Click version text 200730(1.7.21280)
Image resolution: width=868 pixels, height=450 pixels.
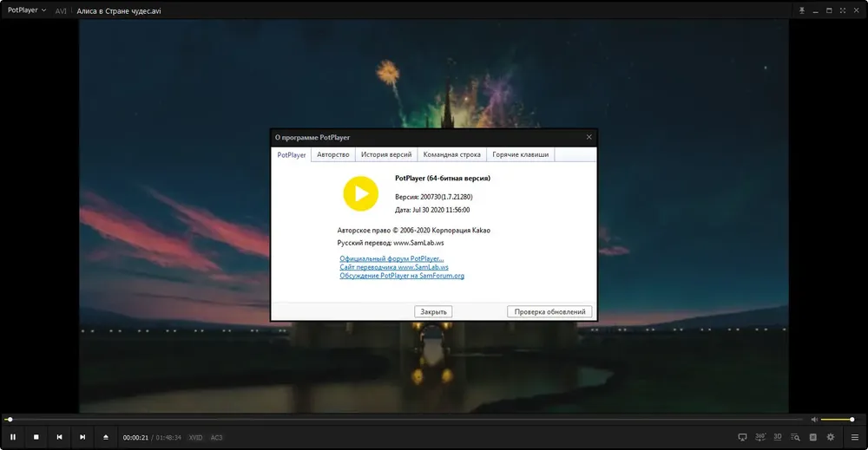point(446,197)
